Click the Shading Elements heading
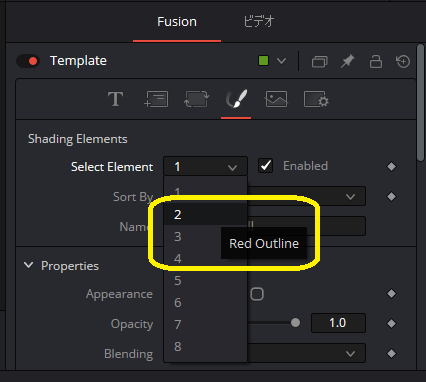Screen dimensions: 426x382 [78, 139]
